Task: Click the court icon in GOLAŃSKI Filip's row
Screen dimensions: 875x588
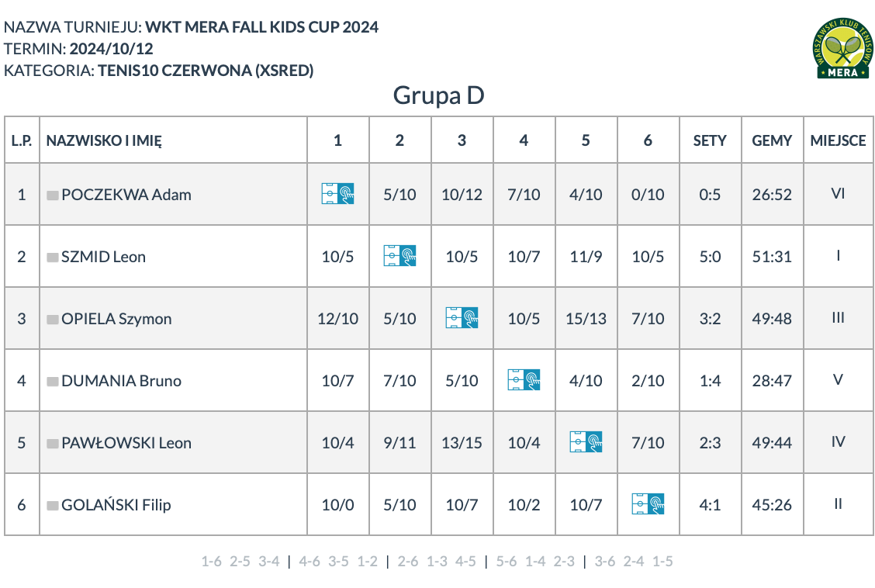Action: point(647,503)
